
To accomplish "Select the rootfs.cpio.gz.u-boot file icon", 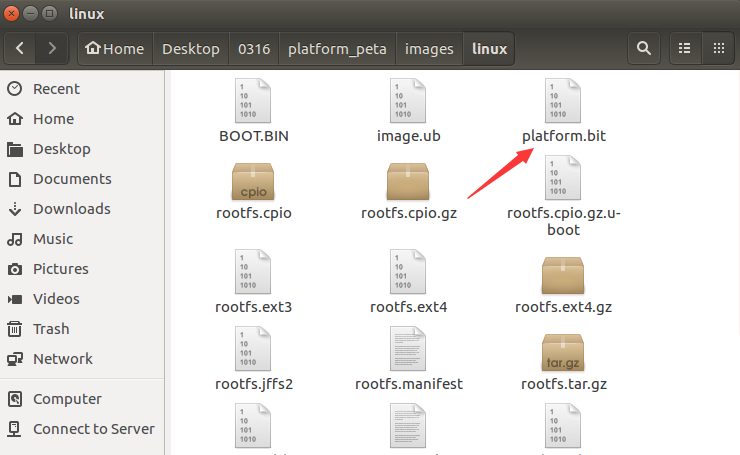I will 563,178.
